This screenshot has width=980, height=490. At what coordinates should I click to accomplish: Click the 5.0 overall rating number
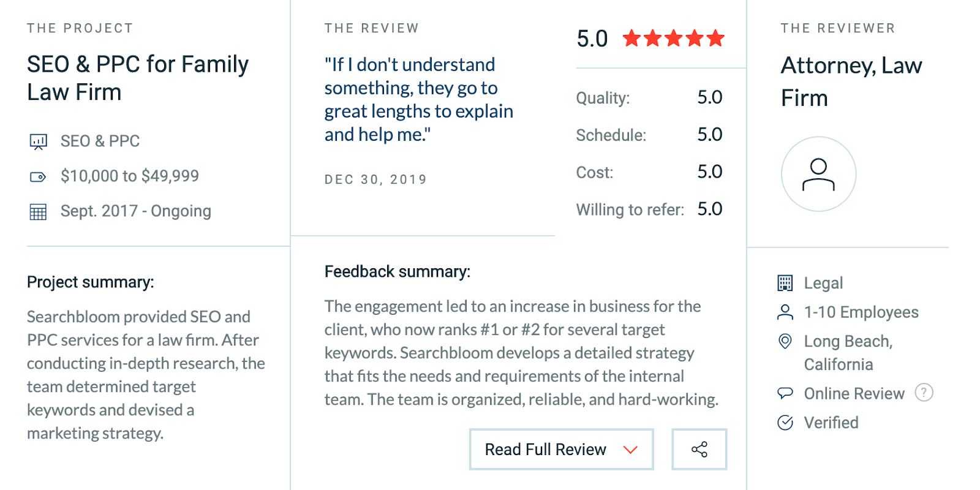pyautogui.click(x=592, y=39)
